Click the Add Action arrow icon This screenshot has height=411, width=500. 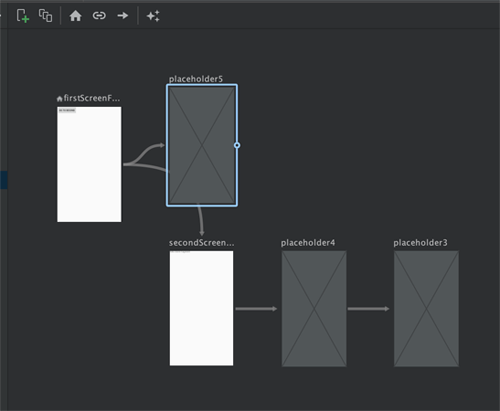(x=123, y=16)
